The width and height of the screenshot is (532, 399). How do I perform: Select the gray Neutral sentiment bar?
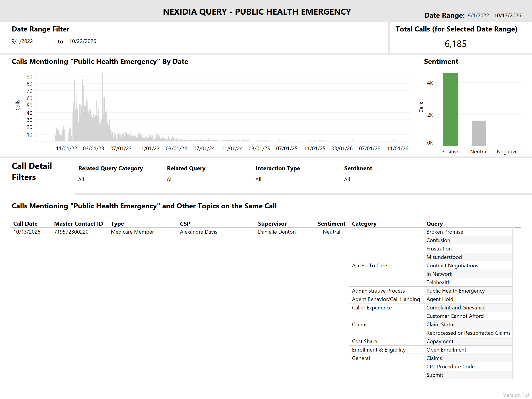(479, 133)
